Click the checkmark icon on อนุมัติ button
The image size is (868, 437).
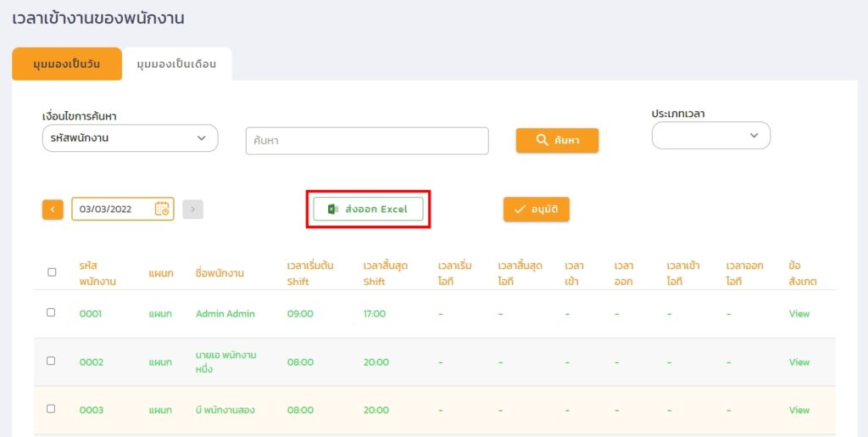point(520,210)
